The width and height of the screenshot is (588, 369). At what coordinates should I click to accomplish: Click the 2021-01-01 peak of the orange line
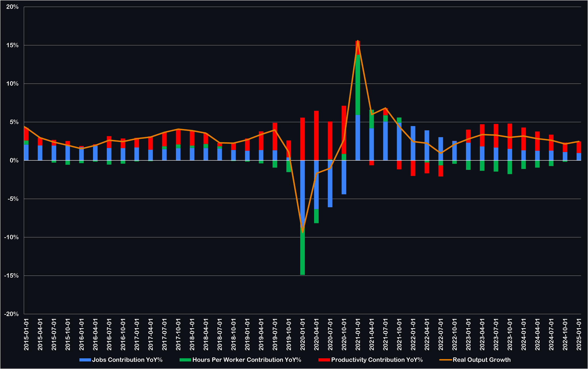358,41
